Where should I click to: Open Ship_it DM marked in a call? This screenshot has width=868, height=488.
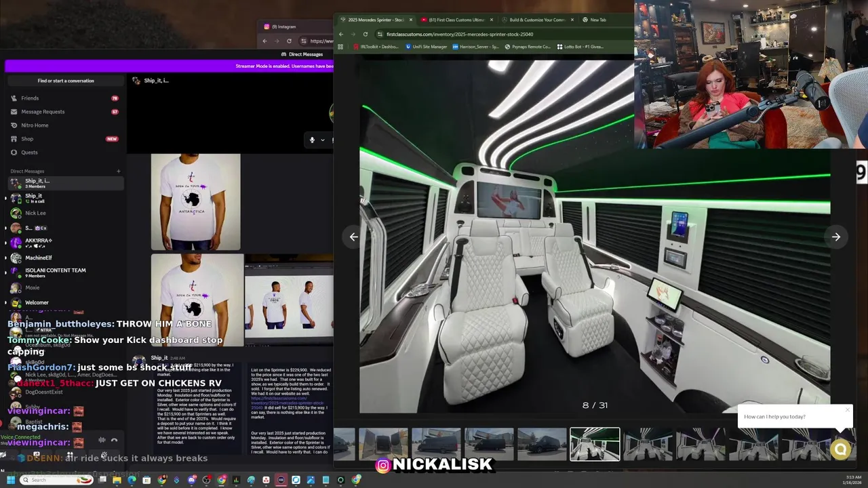[64, 198]
